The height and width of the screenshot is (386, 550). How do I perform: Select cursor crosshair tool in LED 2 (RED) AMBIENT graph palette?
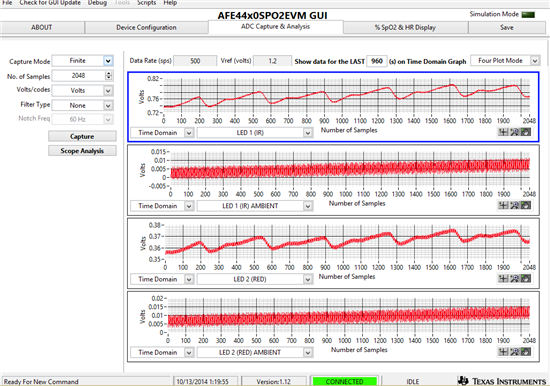(503, 352)
